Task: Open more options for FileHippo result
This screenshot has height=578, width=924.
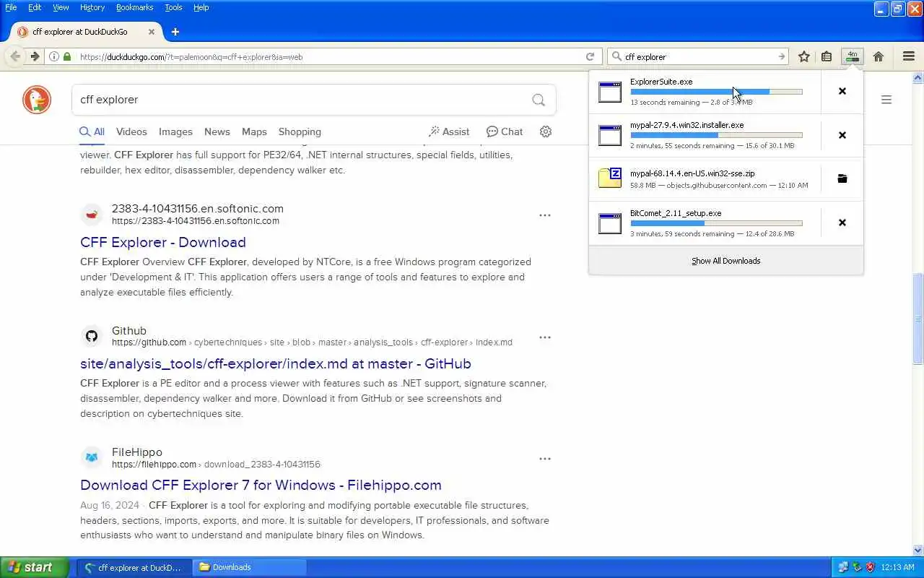Action: [545, 459]
